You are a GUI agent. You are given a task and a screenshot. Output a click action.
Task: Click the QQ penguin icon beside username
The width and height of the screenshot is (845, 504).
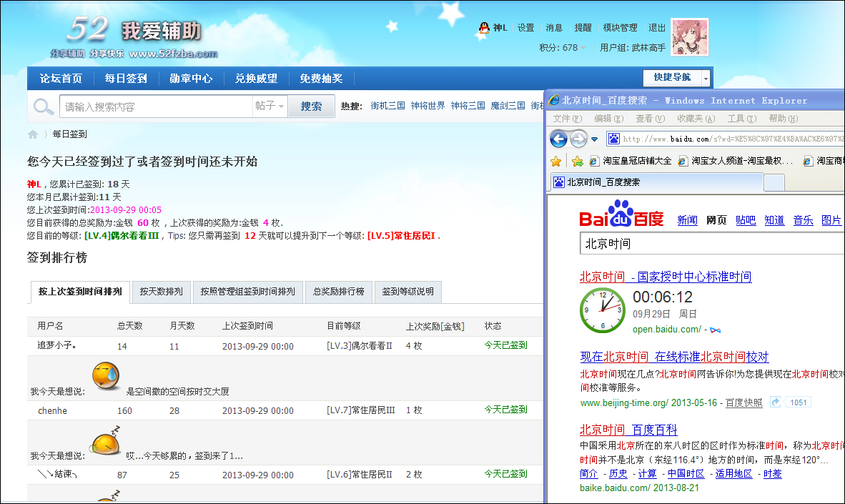[484, 28]
